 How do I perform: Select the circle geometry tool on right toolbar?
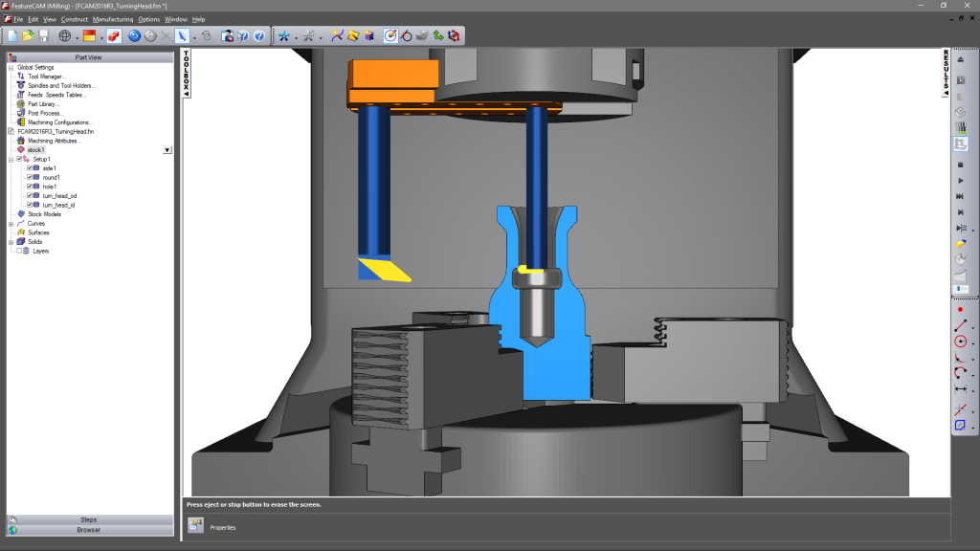(961, 342)
